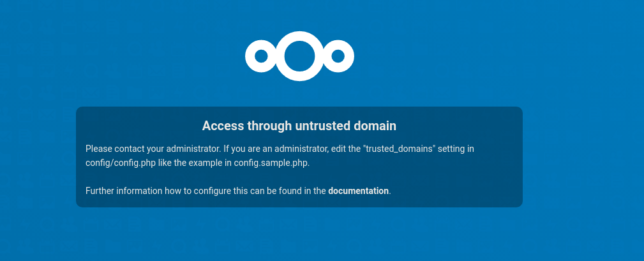Click the right small circle of Nextcloud logo
Screen dimensions: 644x261
[338, 57]
